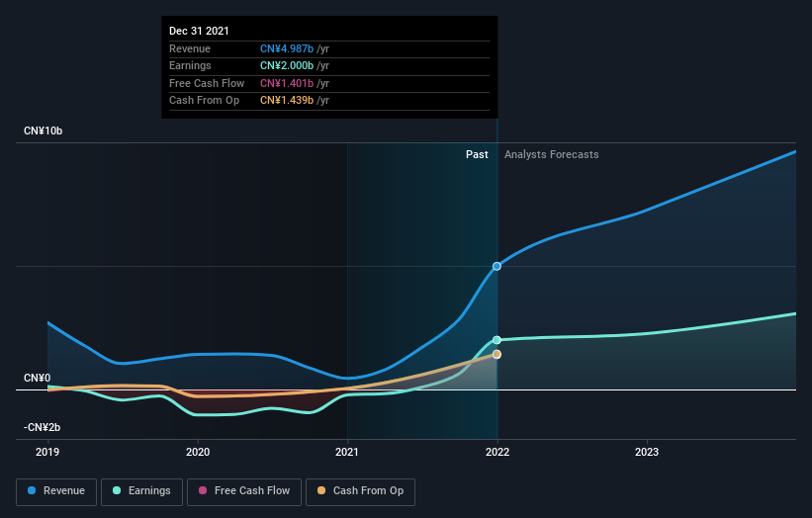The image size is (812, 518).
Task: Click the Earnings row label in tooltip
Action: [x=190, y=65]
